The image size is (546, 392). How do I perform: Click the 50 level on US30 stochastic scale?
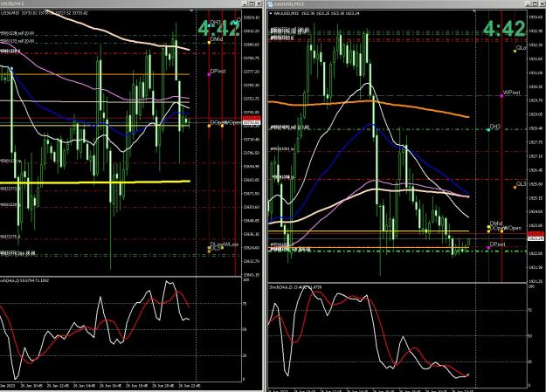click(x=245, y=329)
